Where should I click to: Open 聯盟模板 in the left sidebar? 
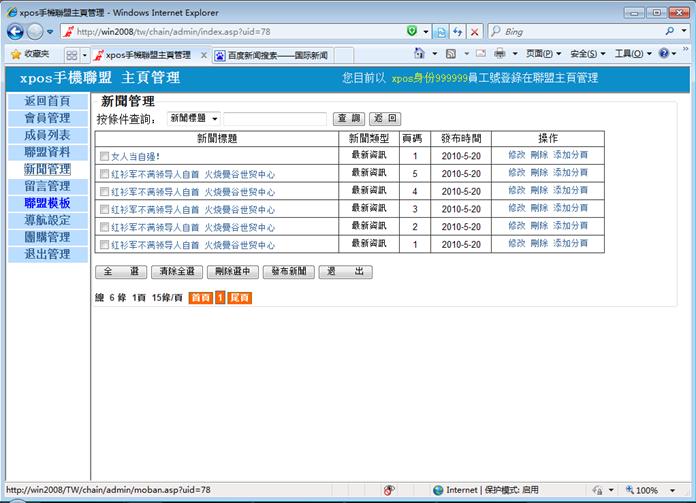(47, 203)
